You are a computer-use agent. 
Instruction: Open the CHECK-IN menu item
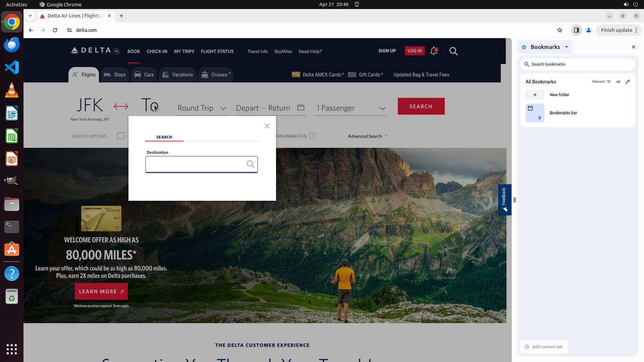157,51
